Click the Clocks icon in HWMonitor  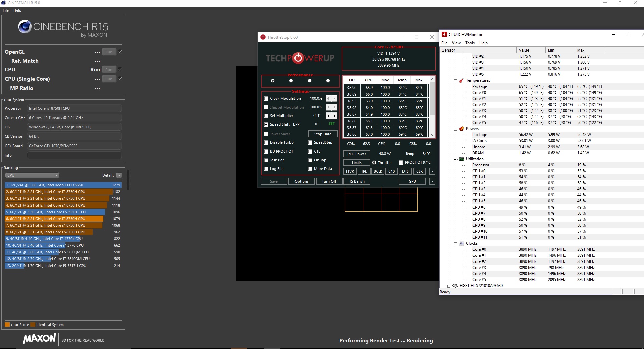tap(461, 243)
